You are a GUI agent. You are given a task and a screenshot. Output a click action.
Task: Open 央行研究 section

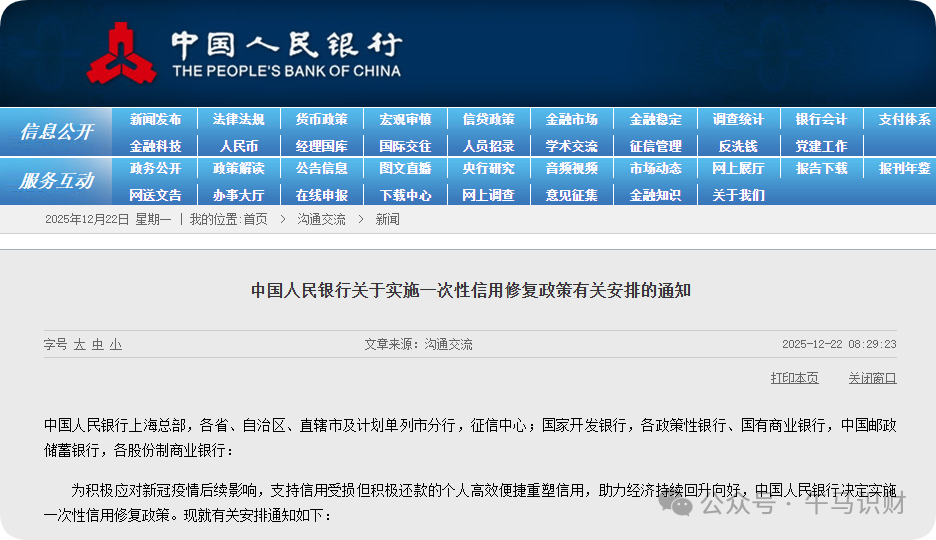[x=488, y=168]
